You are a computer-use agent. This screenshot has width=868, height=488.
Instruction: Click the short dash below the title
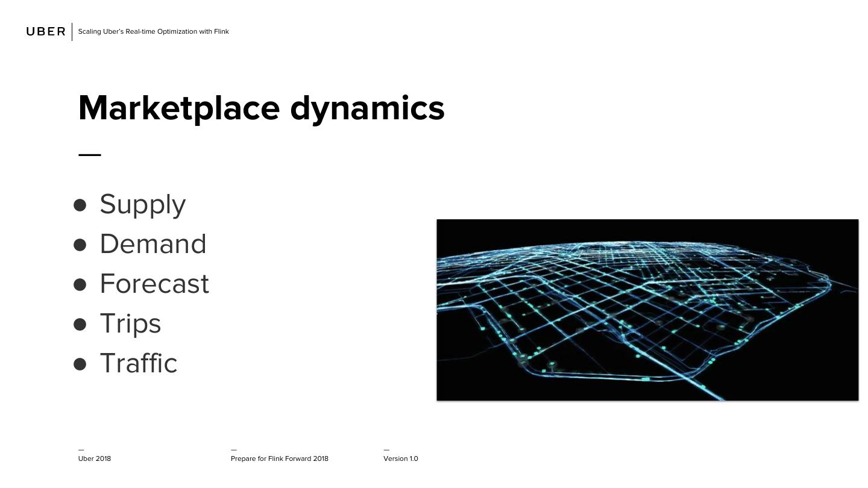tap(90, 155)
